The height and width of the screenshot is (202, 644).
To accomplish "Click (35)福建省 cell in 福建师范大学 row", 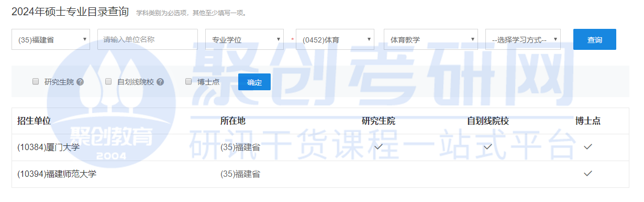I will tap(240, 174).
